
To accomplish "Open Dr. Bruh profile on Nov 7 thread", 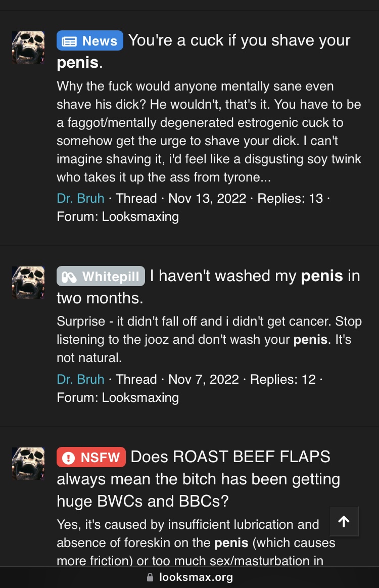I will pyautogui.click(x=80, y=380).
